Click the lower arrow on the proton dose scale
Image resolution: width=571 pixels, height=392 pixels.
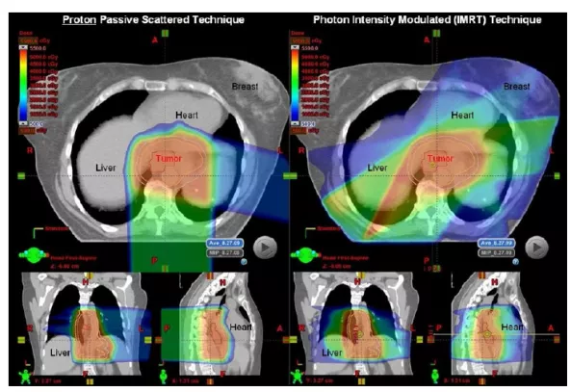[x=23, y=124]
